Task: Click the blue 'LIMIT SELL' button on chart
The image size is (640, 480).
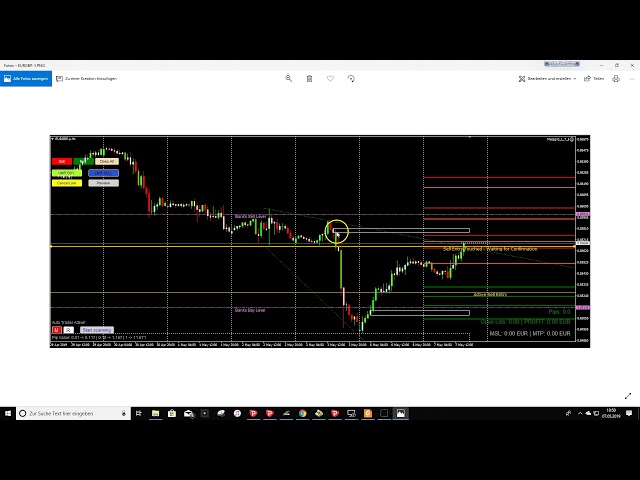Action: pos(103,172)
